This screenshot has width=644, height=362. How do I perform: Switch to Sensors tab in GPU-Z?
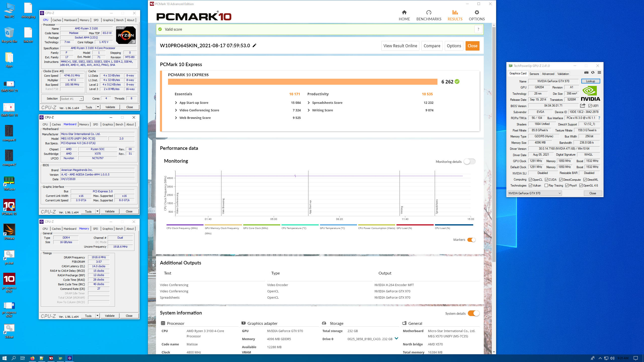coord(534,74)
